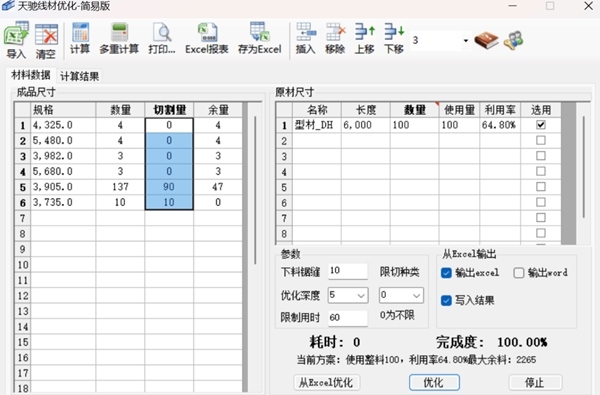The height and width of the screenshot is (395, 600).
Task: Open the 多重计算 multi-calculate tool
Action: pos(119,38)
